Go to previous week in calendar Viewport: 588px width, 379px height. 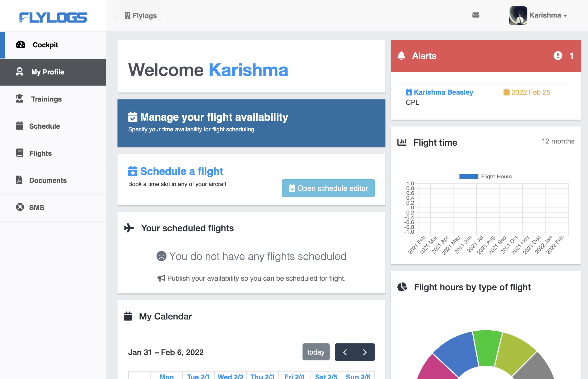point(345,352)
